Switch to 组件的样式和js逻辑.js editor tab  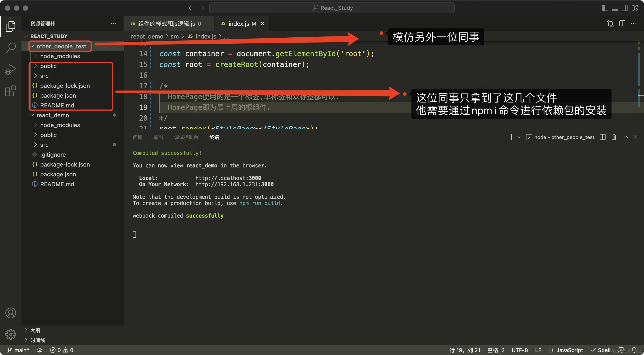tap(166, 24)
